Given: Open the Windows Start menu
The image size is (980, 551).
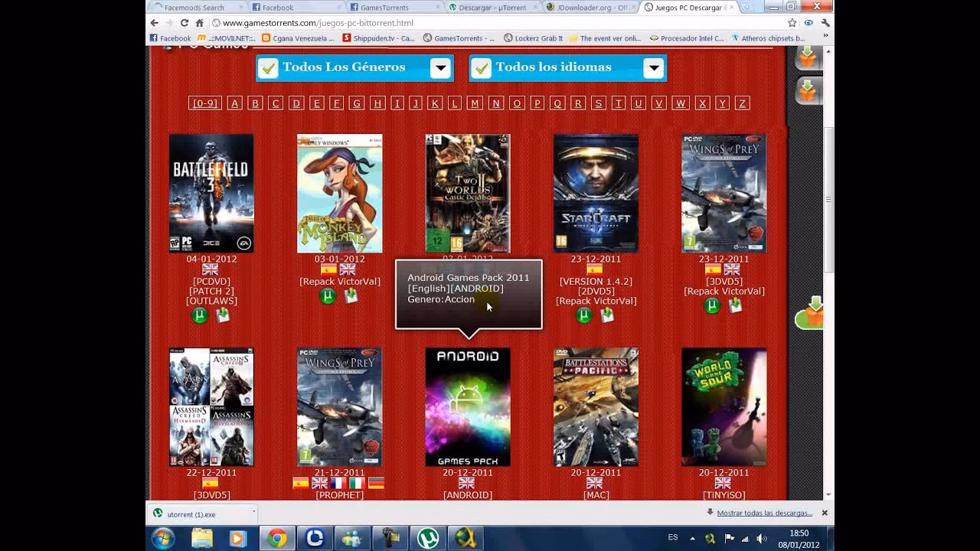Looking at the screenshot, I should pyautogui.click(x=163, y=538).
